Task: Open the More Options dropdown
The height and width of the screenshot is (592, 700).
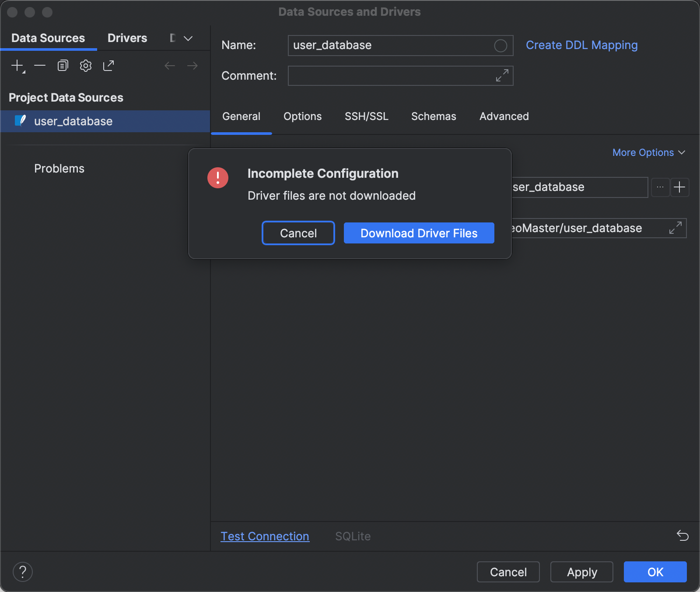Action: click(648, 152)
